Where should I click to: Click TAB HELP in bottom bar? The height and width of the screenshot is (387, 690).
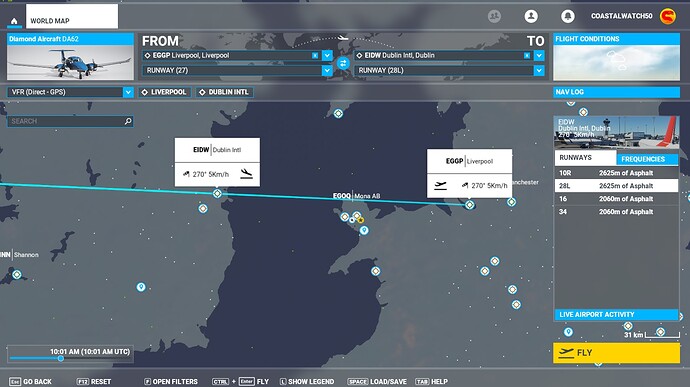432,382
